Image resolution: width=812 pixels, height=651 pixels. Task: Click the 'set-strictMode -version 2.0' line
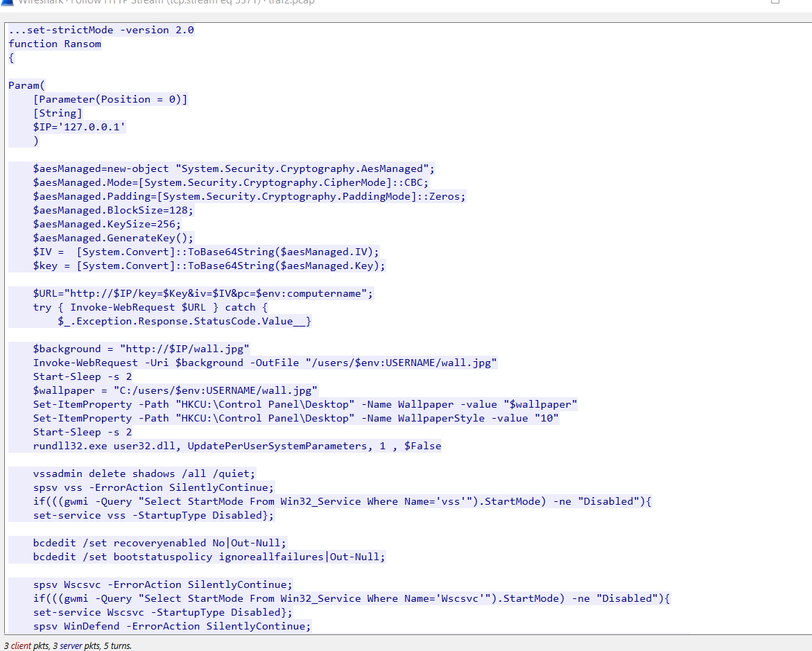click(x=101, y=30)
